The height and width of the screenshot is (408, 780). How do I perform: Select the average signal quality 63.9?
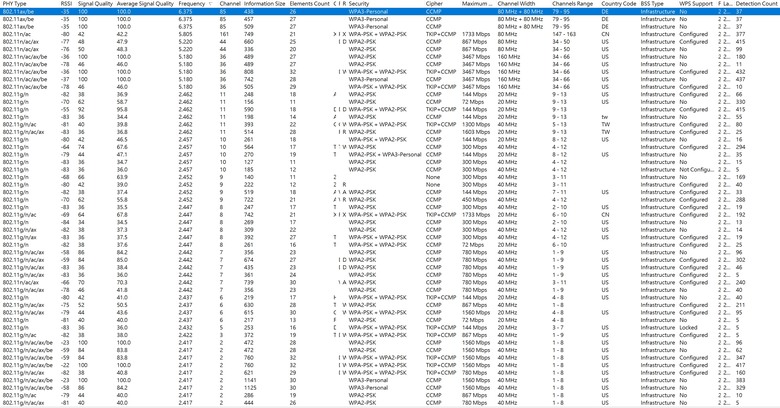(x=122, y=177)
